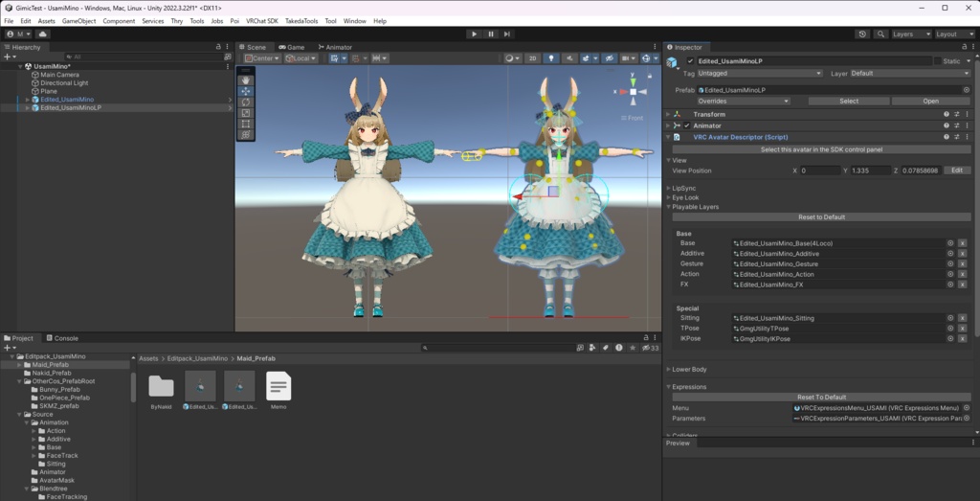Click the View Position Y input field

[871, 171]
